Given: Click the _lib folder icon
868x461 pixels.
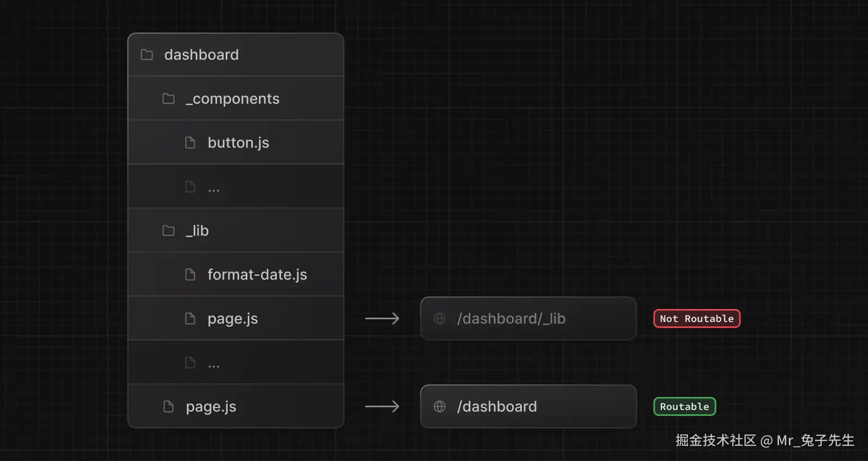Looking at the screenshot, I should coord(169,231).
